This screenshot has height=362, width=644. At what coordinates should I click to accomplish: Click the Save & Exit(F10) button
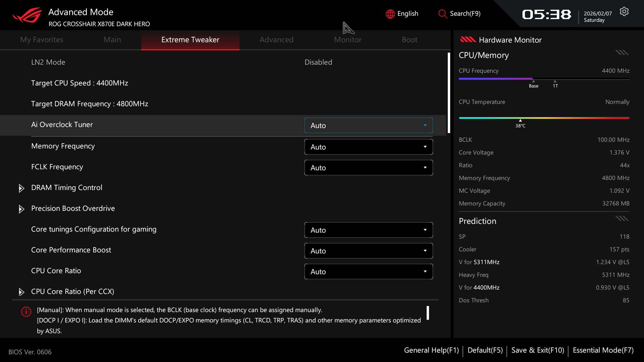tap(537, 350)
